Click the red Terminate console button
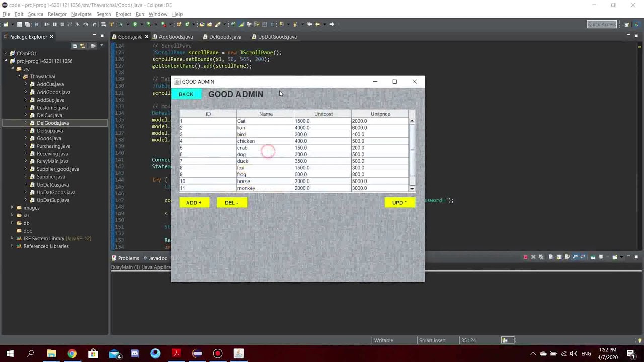Viewport: 644px width, 362px height. (x=526, y=257)
